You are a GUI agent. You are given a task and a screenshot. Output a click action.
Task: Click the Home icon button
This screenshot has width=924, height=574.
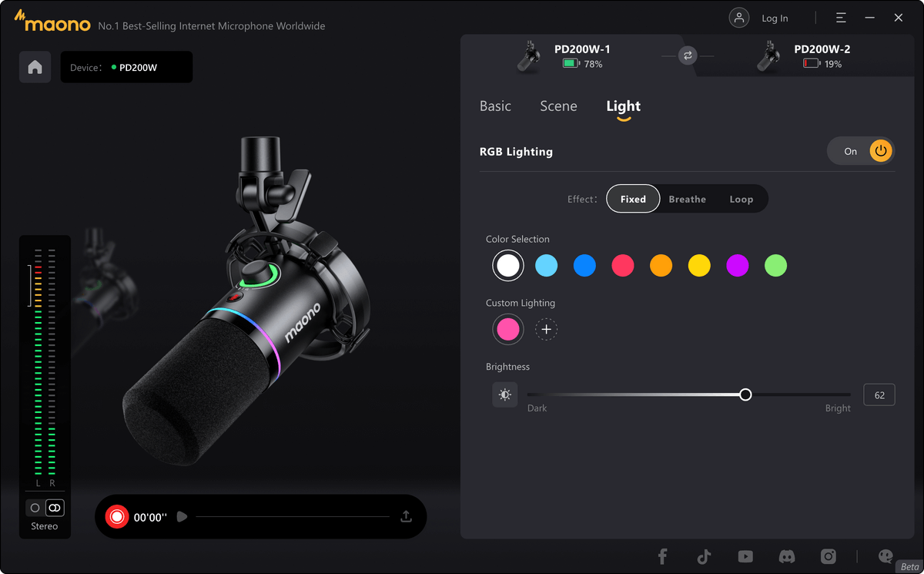coord(35,67)
